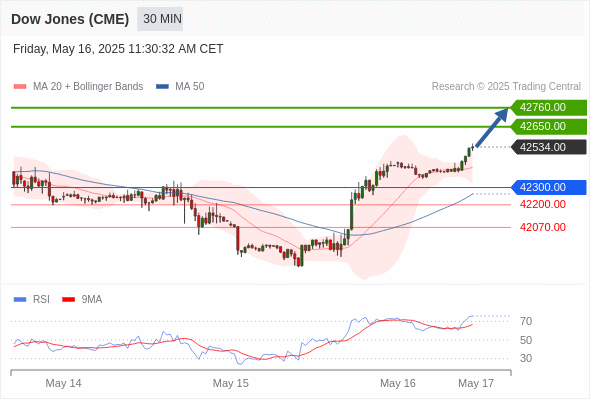The height and width of the screenshot is (400, 590).
Task: Click the 42070.00 support level label
Action: [543, 227]
